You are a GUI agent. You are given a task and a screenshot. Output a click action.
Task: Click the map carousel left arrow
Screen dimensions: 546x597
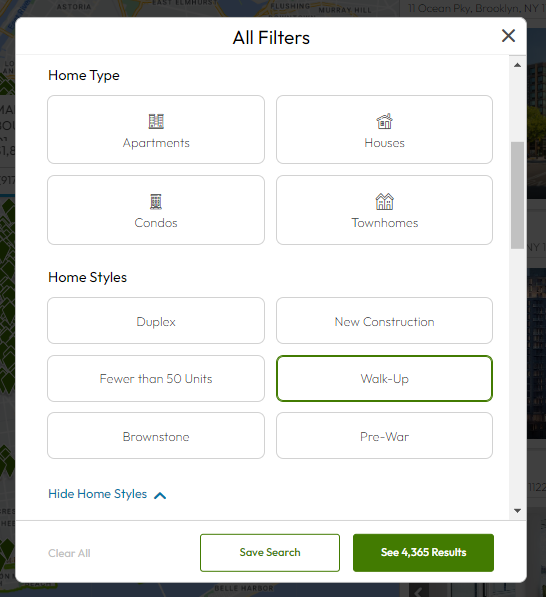coord(419,591)
